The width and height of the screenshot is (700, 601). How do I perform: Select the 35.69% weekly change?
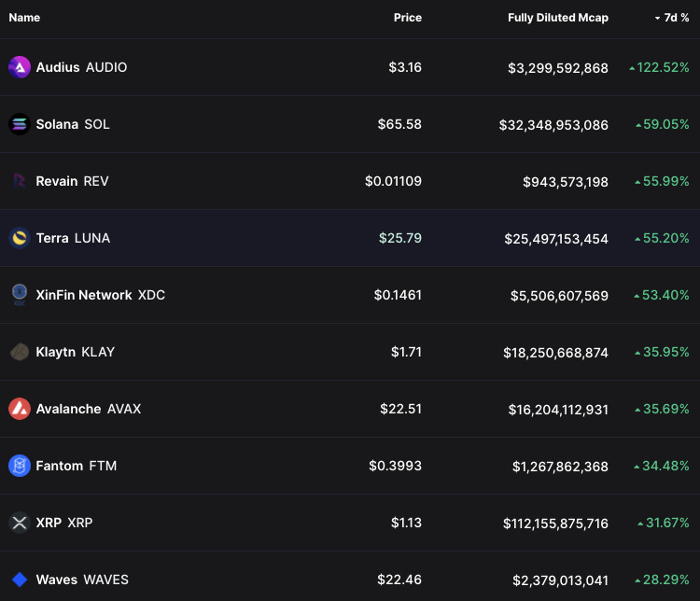pyautogui.click(x=662, y=409)
